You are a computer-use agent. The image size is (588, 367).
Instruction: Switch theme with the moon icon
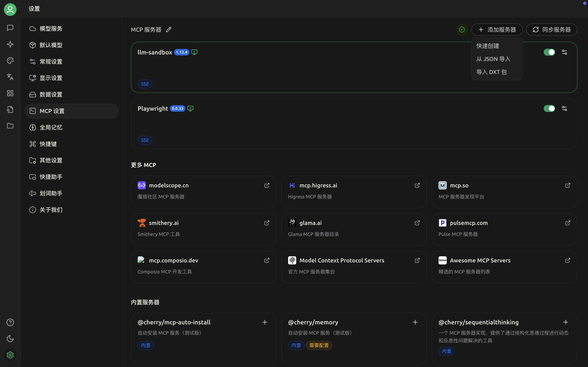(x=10, y=339)
